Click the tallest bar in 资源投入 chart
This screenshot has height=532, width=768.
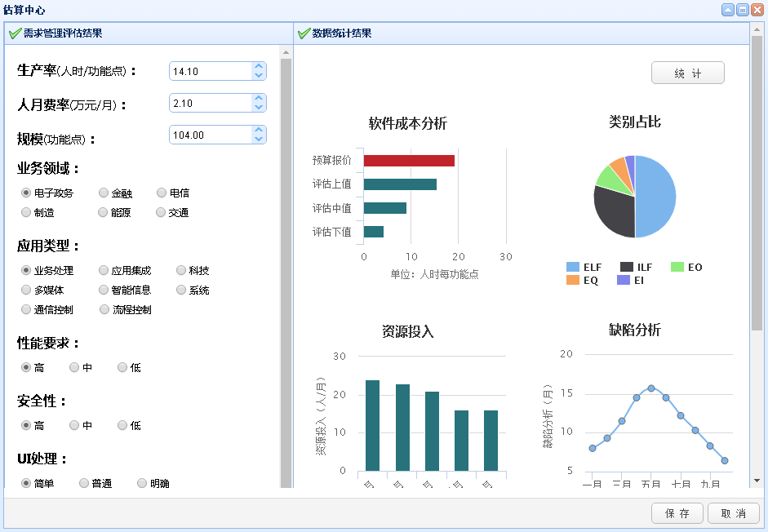click(372, 425)
